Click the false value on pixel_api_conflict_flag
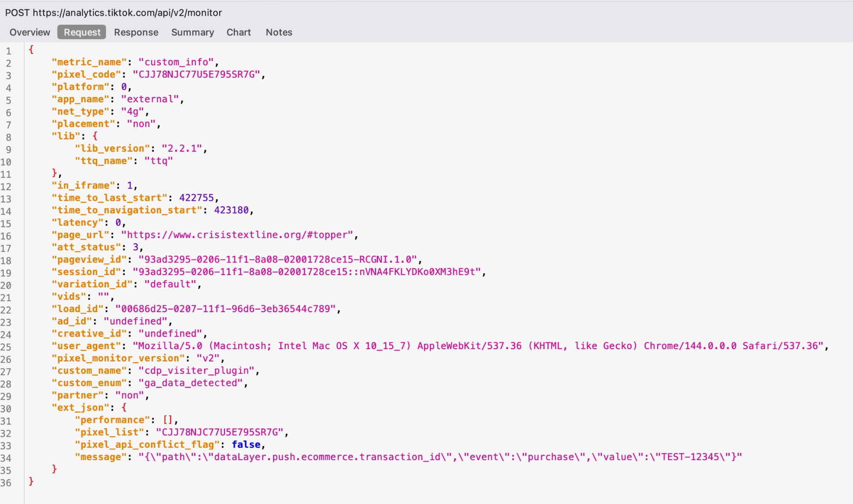Viewport: 853px width, 504px height. (x=247, y=444)
